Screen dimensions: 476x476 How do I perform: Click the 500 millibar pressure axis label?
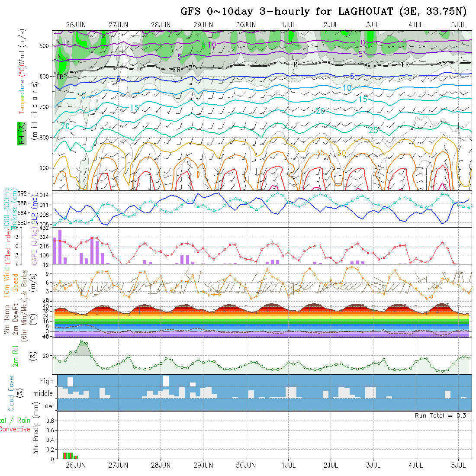45,46
